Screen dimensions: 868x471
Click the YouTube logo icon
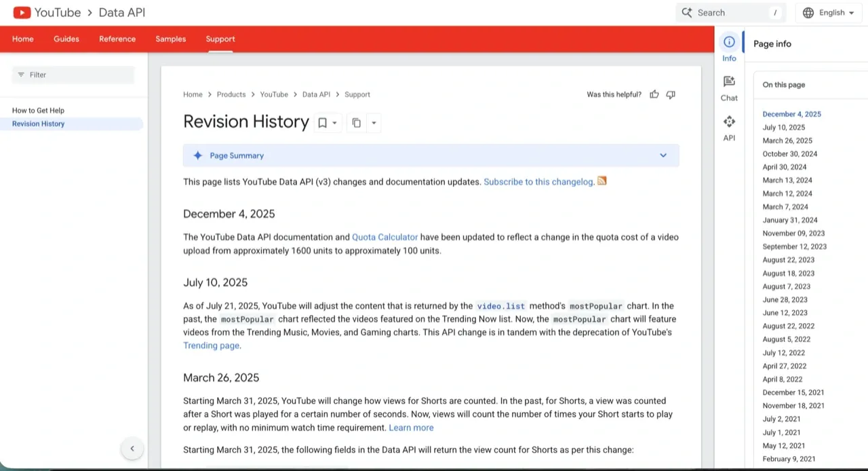(22, 12)
